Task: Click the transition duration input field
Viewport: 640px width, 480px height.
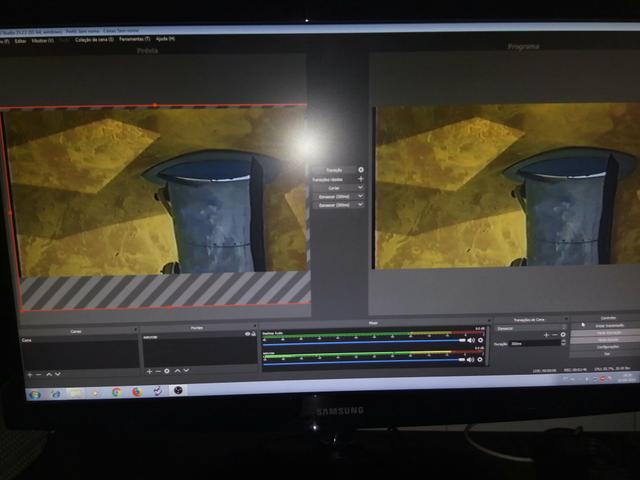Action: point(535,344)
